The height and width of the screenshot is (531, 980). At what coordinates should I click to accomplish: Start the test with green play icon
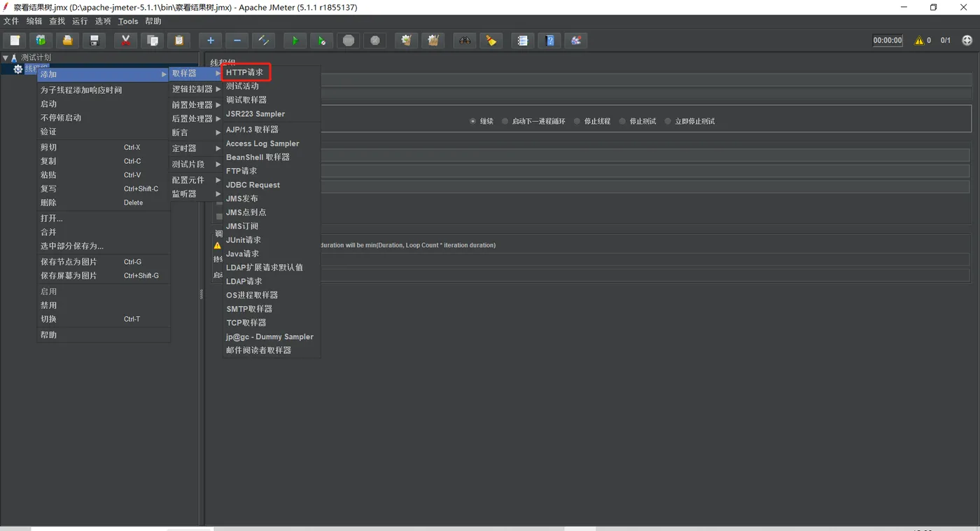(x=295, y=41)
